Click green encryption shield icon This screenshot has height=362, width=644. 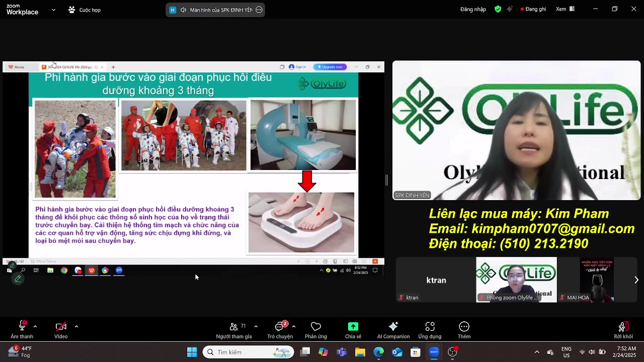498,9
